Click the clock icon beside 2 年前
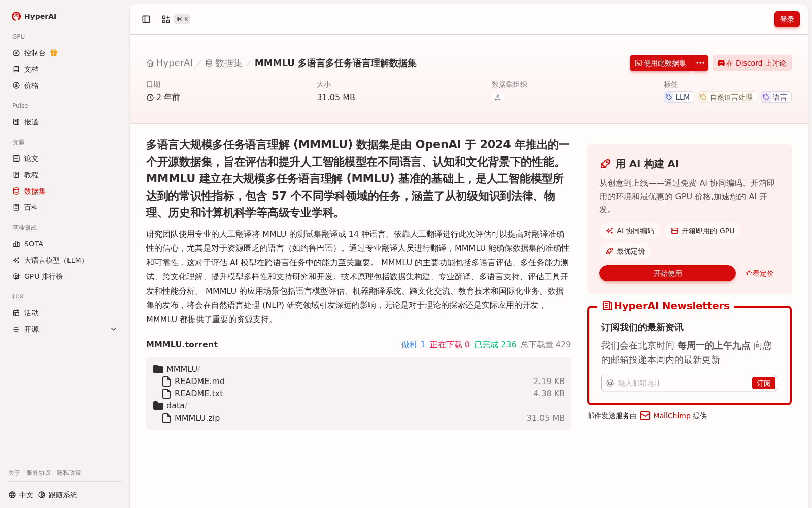Viewport: 812px width, 508px height. 150,98
